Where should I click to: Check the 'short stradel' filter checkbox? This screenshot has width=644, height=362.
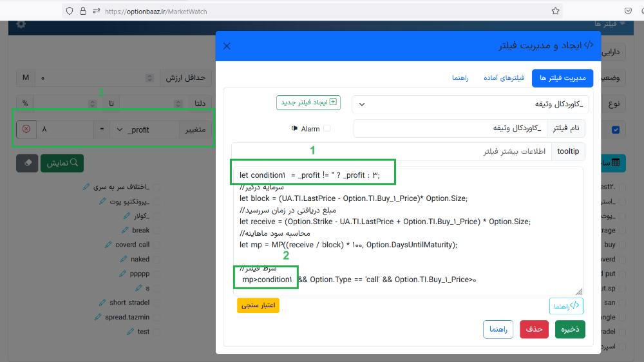pos(156,303)
